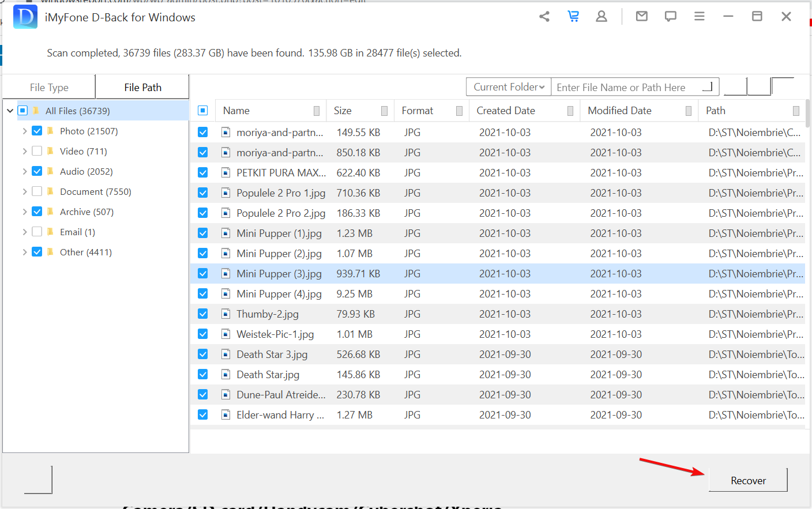Open the hamburger menu icon
This screenshot has width=812, height=509.
point(699,17)
